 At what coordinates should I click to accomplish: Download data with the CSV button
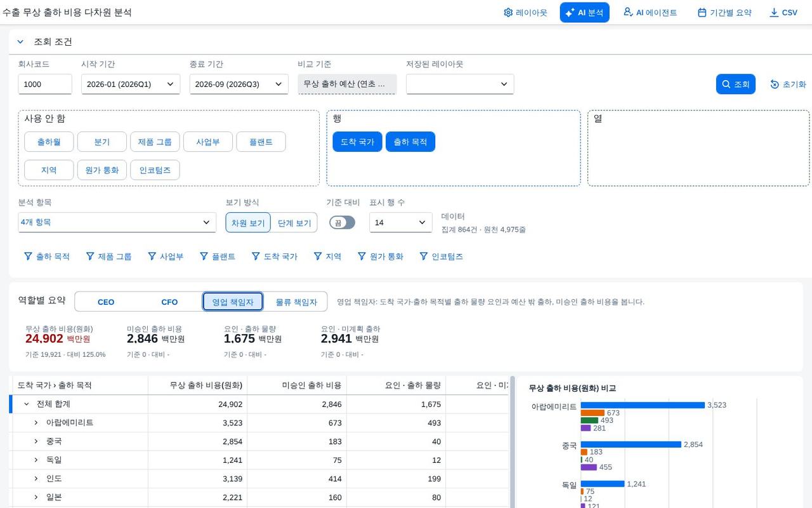(783, 13)
